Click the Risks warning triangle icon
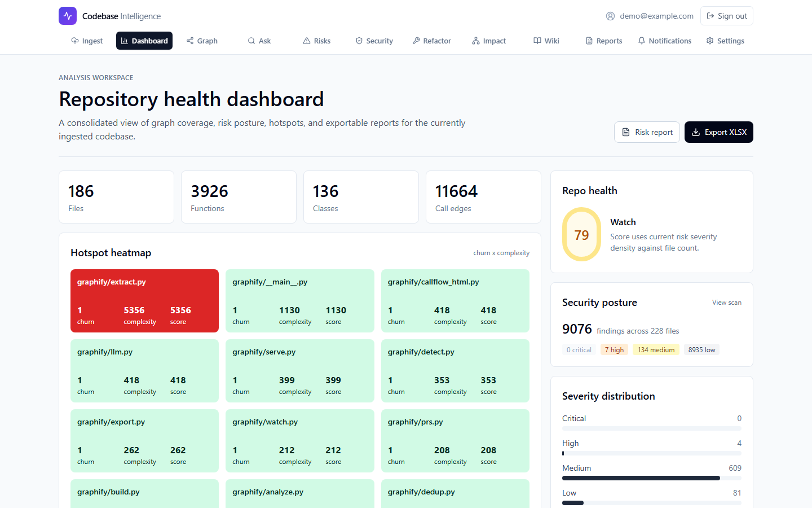The image size is (812, 508). coord(307,41)
